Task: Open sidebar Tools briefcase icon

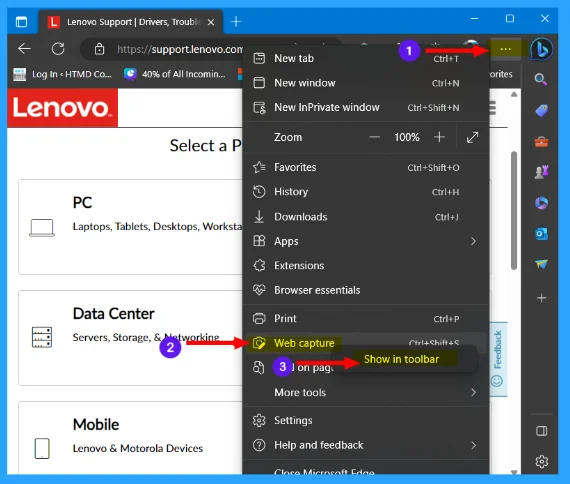Action: coord(541,141)
